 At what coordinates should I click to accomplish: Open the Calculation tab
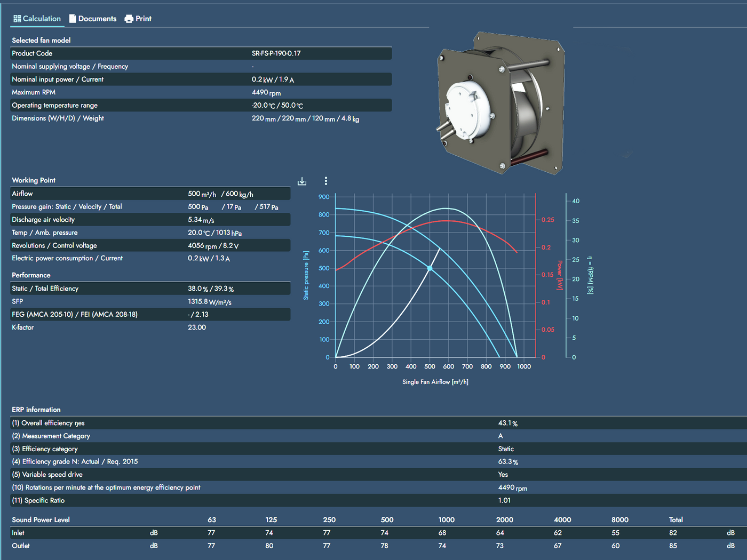(37, 19)
